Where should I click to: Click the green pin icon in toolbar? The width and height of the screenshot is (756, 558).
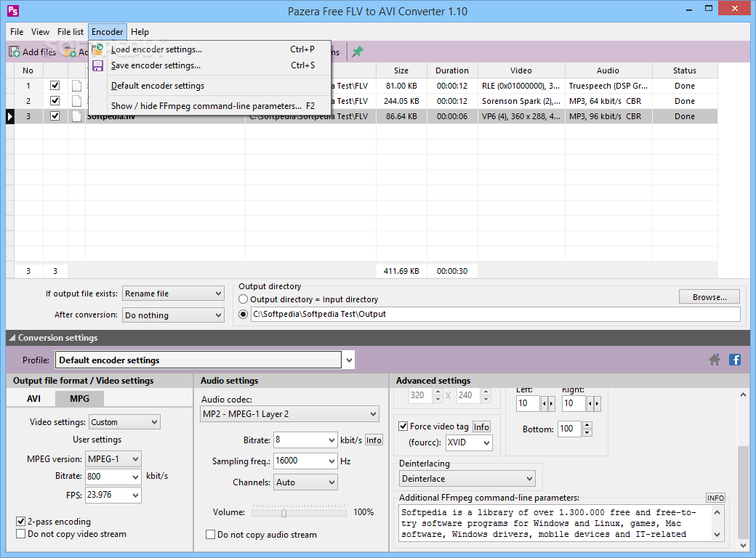tap(357, 52)
